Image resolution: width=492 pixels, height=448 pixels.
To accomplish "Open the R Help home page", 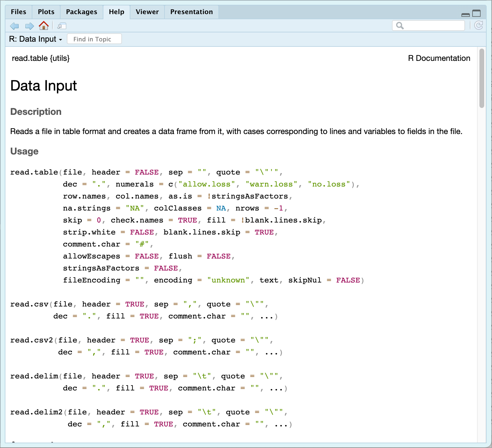I will click(44, 26).
